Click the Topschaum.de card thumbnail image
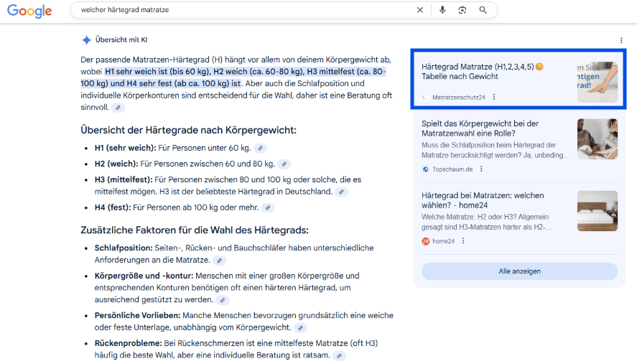637x364 pixels. pos(598,139)
